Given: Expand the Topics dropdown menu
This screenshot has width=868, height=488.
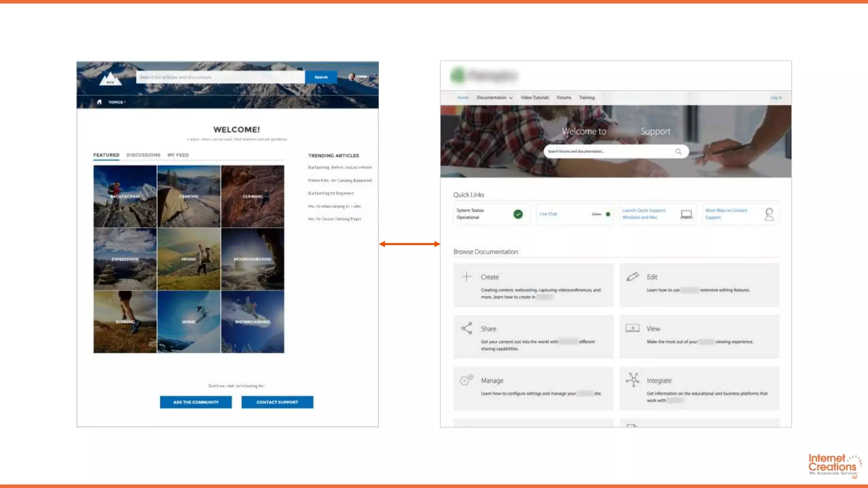Looking at the screenshot, I should pyautogui.click(x=117, y=102).
